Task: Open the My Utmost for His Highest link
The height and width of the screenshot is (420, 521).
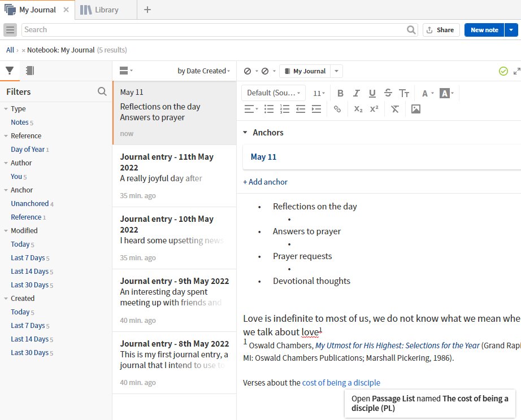Action: coord(397,345)
